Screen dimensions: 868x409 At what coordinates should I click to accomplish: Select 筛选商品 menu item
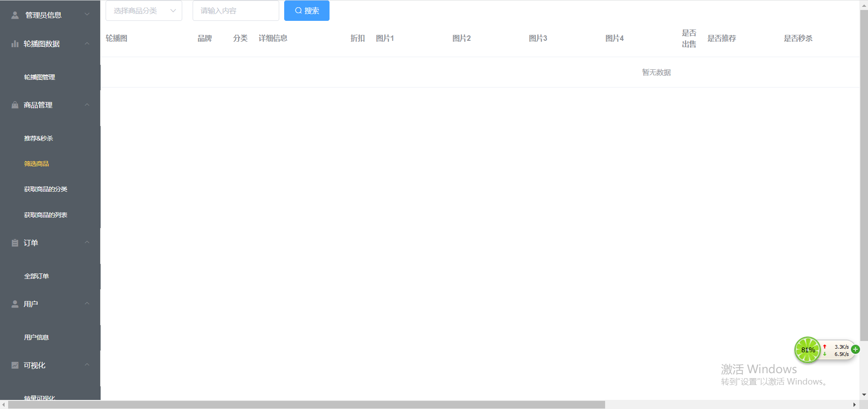[x=36, y=164]
